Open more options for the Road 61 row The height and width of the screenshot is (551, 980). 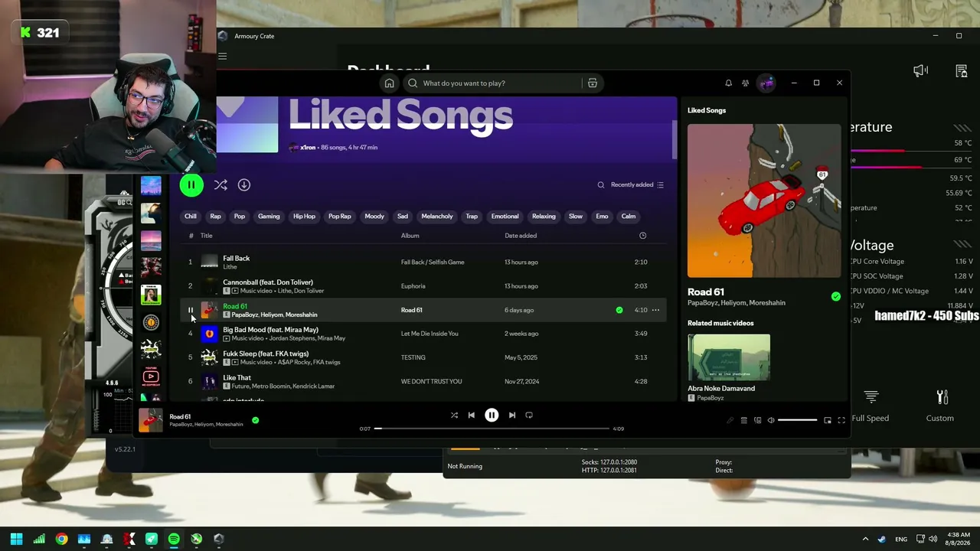[x=655, y=310]
